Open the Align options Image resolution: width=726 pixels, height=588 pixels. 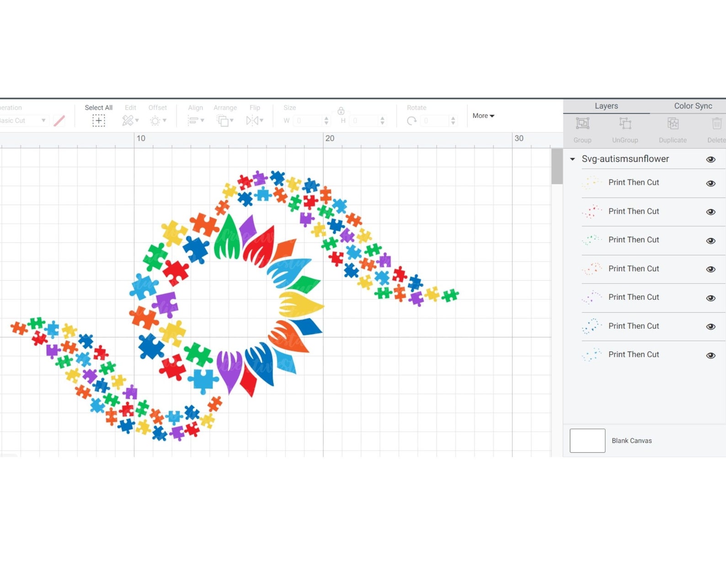pyautogui.click(x=193, y=121)
